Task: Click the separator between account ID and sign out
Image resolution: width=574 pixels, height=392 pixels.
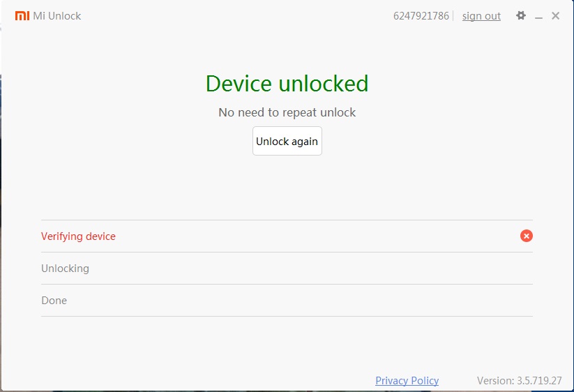Action: (453, 16)
